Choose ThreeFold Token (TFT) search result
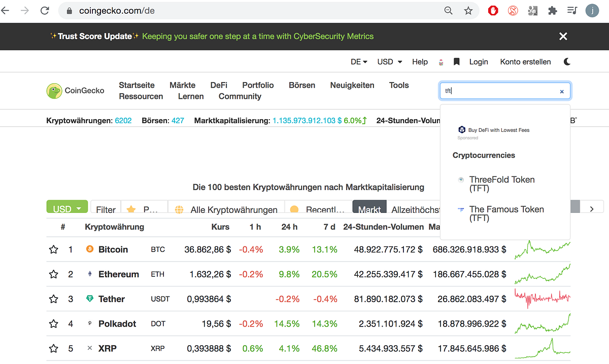This screenshot has height=364, width=609. click(x=502, y=184)
